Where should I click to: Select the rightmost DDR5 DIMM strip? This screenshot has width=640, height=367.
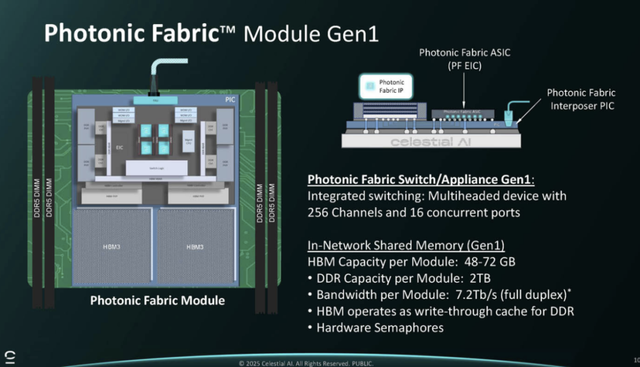click(x=272, y=197)
